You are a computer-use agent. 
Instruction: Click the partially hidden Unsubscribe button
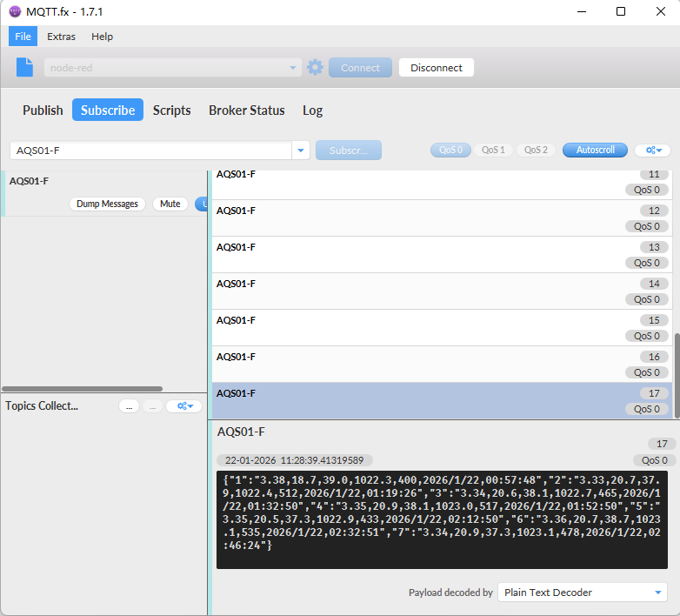pos(201,204)
